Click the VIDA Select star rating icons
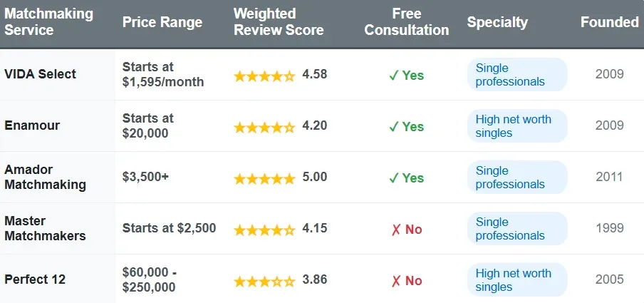This screenshot has height=303, width=644. [x=264, y=76]
